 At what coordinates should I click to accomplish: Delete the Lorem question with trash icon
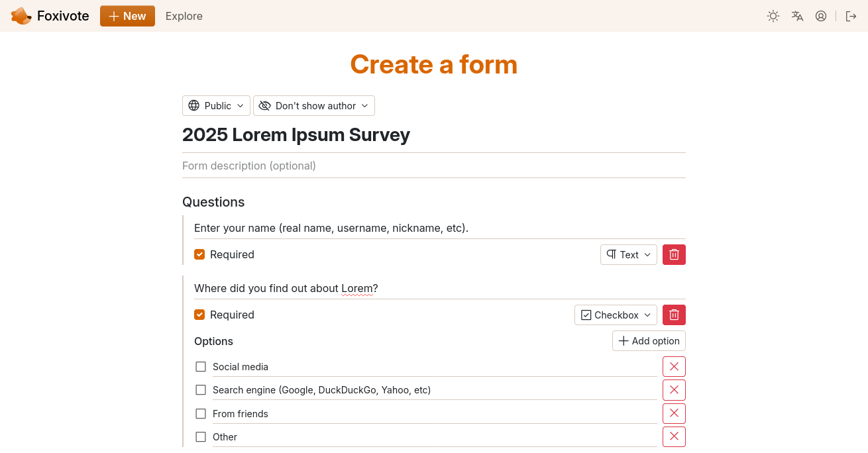(x=674, y=315)
